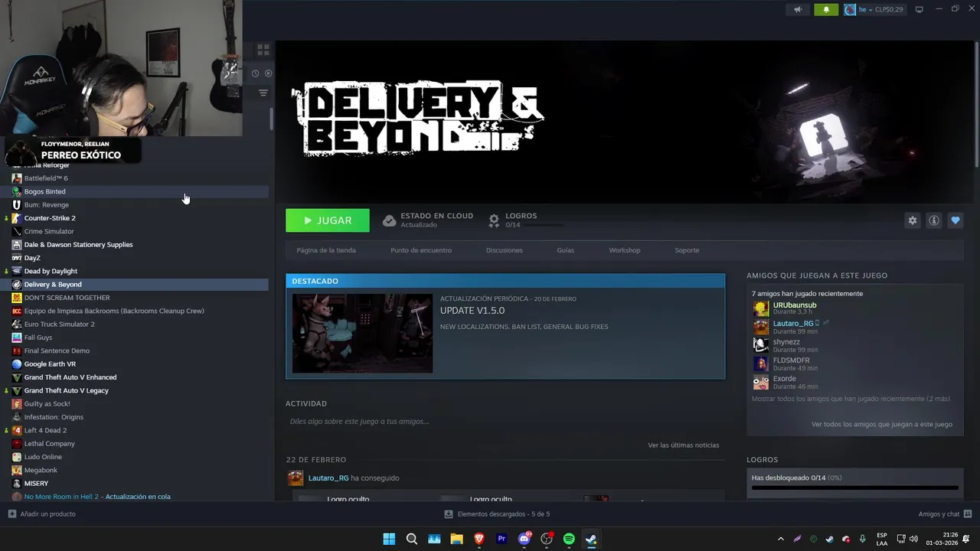The image size is (980, 551).
Task: Click Lautaro_RG in the friends who play list
Action: (x=793, y=324)
